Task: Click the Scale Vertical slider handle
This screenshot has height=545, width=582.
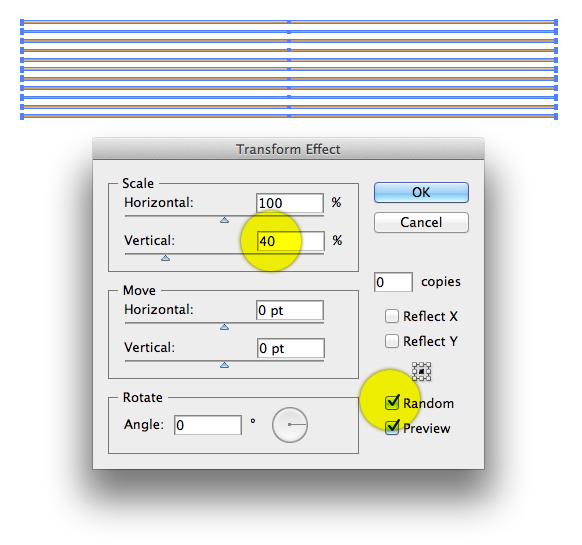Action: 166,258
